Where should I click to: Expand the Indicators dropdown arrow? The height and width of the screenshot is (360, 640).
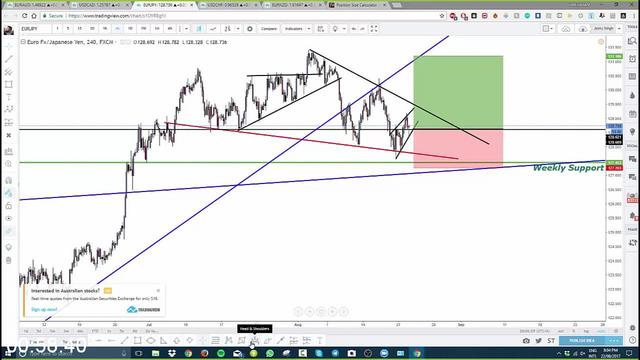(309, 29)
